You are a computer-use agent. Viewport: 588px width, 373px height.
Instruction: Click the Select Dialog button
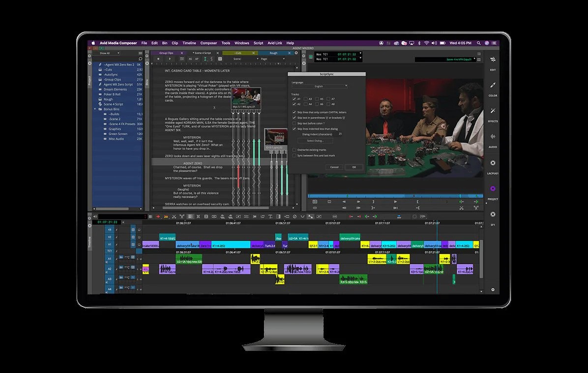click(316, 141)
